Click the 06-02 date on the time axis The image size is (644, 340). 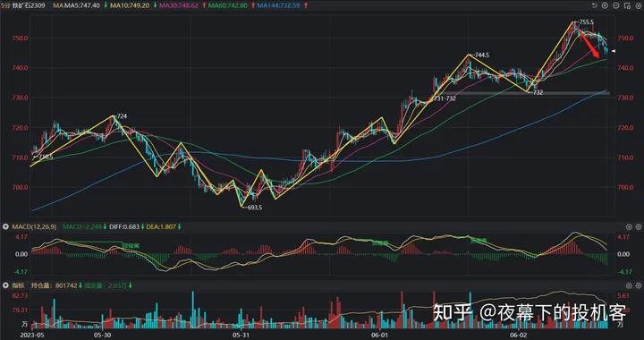pos(519,335)
